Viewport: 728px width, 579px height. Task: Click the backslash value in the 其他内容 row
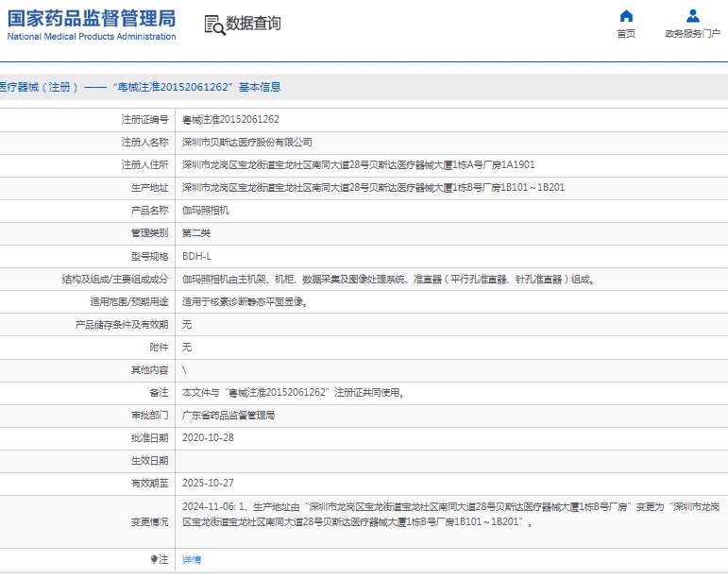click(184, 370)
